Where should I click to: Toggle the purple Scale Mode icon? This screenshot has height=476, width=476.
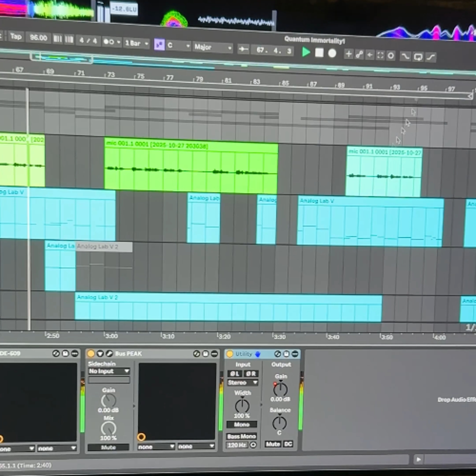pyautogui.click(x=159, y=45)
